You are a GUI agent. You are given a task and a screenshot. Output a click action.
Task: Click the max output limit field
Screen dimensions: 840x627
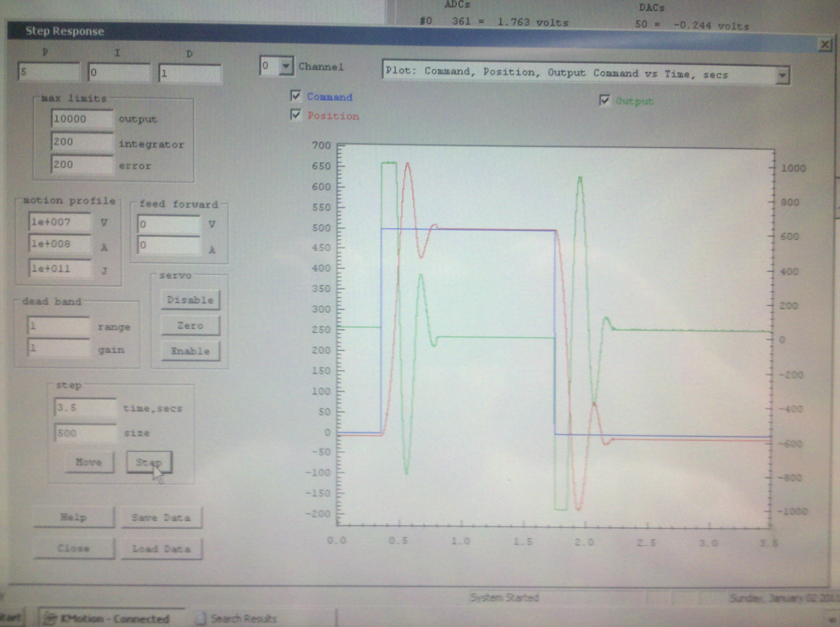point(82,119)
